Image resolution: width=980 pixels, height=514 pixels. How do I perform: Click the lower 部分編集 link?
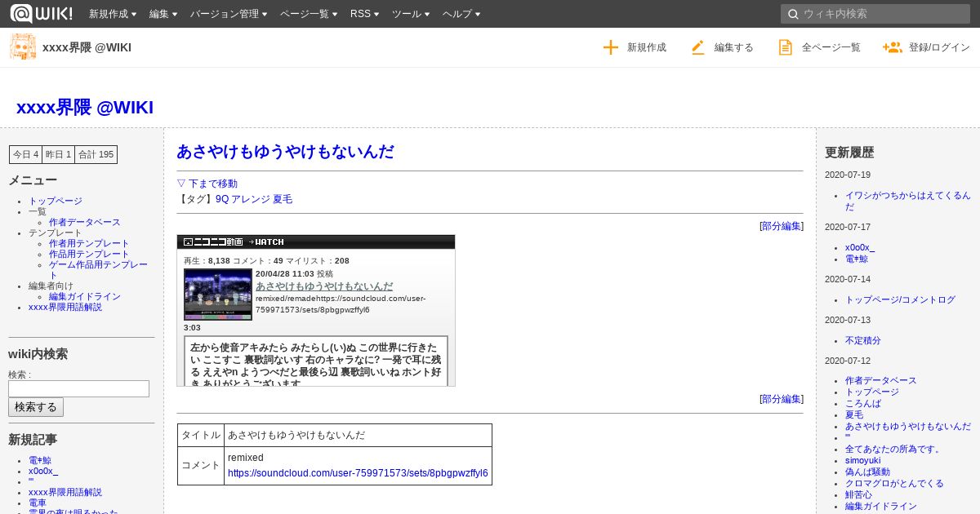pyautogui.click(x=782, y=399)
